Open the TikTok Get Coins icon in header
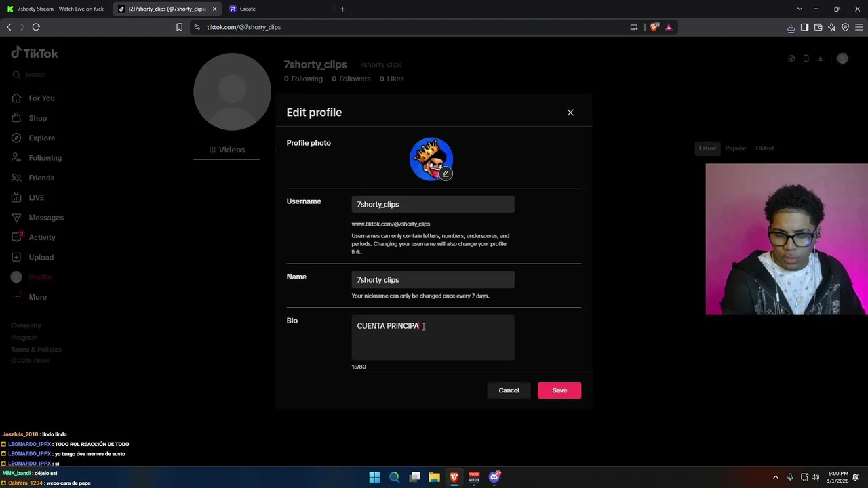Viewport: 868px width, 488px height. point(791,58)
